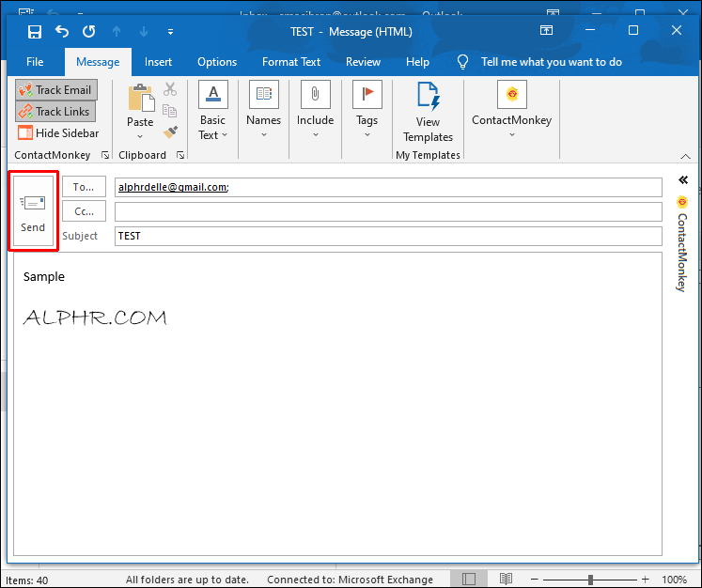Viewport: 702px width, 588px height.
Task: Open the Basic Text dropdown
Action: pyautogui.click(x=212, y=111)
